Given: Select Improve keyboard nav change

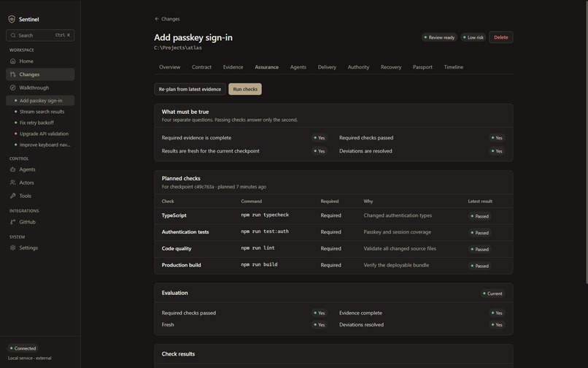Looking at the screenshot, I should point(40,145).
